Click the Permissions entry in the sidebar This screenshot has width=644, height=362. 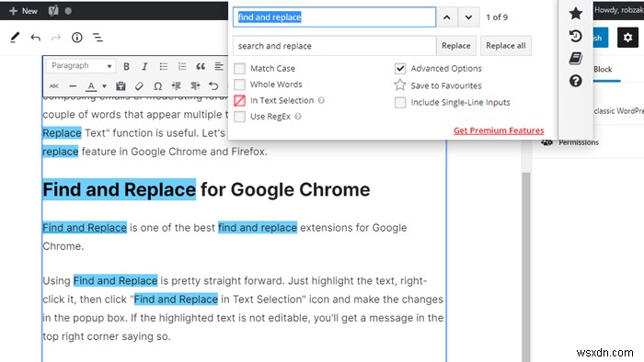pos(579,142)
